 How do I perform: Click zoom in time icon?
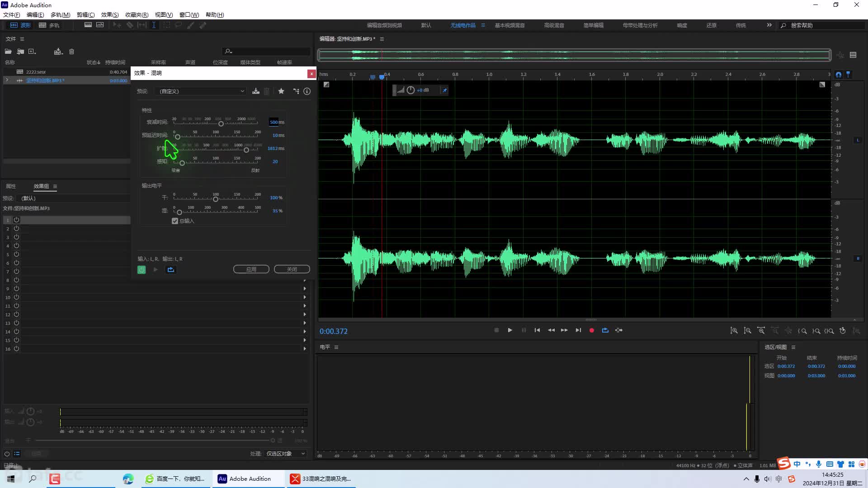point(761,331)
